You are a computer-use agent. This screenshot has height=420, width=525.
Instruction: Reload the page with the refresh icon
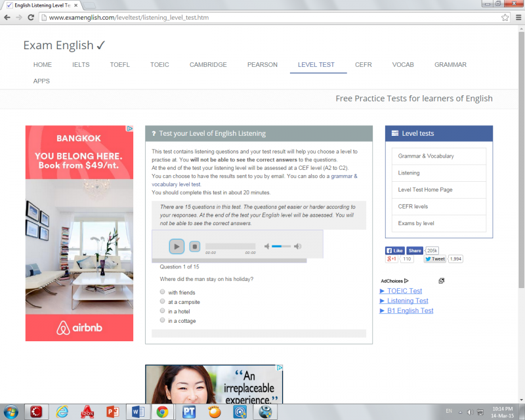click(31, 17)
